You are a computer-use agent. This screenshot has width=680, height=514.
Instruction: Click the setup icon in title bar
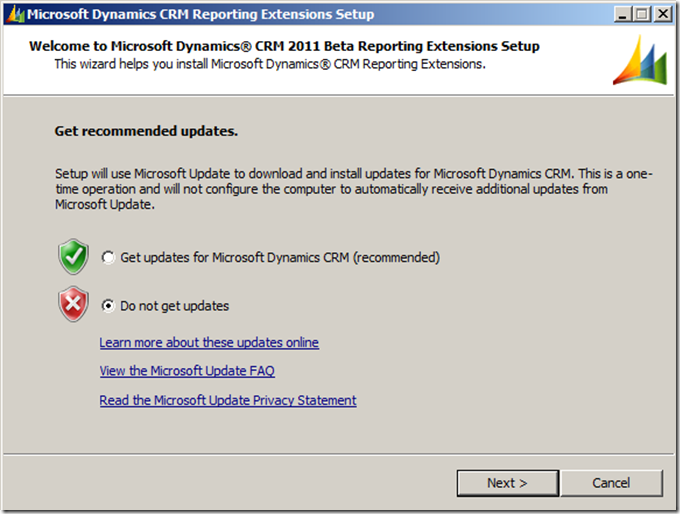click(14, 14)
